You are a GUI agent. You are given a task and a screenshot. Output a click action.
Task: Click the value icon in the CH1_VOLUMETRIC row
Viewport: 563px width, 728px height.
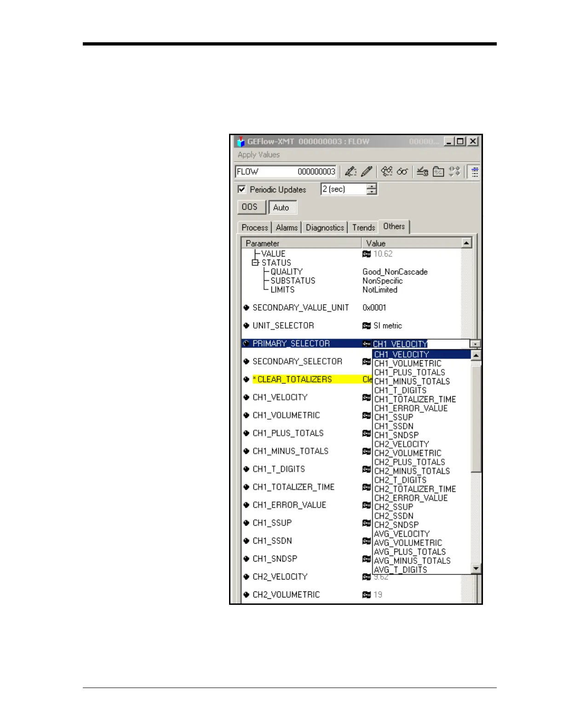[x=367, y=415]
